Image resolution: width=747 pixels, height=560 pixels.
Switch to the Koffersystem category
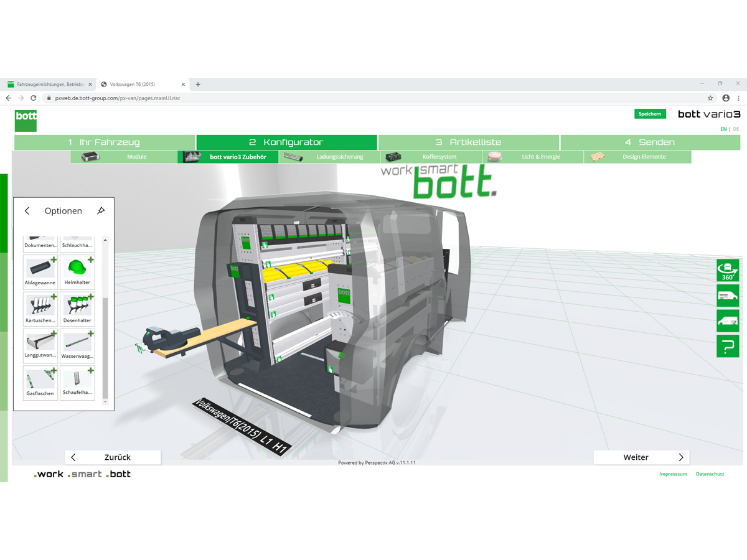pyautogui.click(x=431, y=157)
